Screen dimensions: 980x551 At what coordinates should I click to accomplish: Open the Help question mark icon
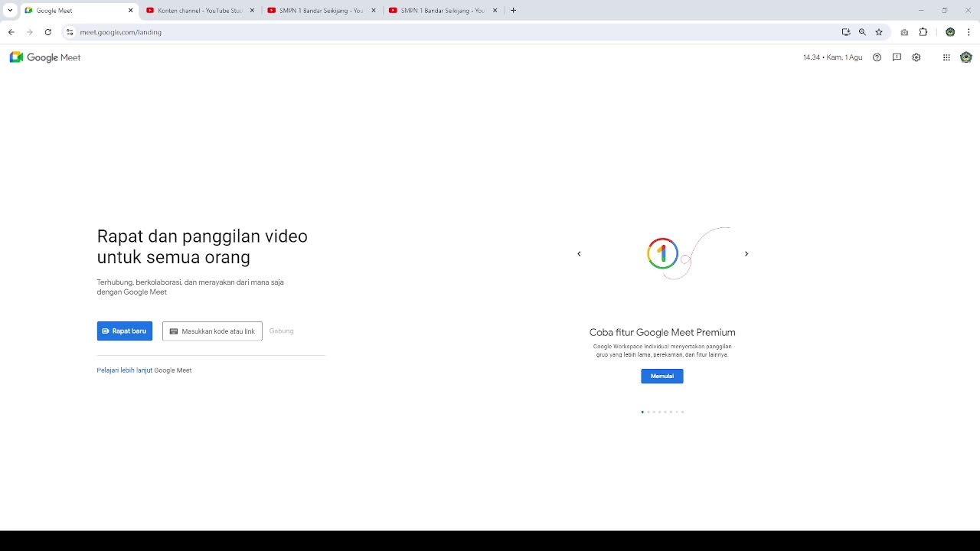[x=877, y=57]
